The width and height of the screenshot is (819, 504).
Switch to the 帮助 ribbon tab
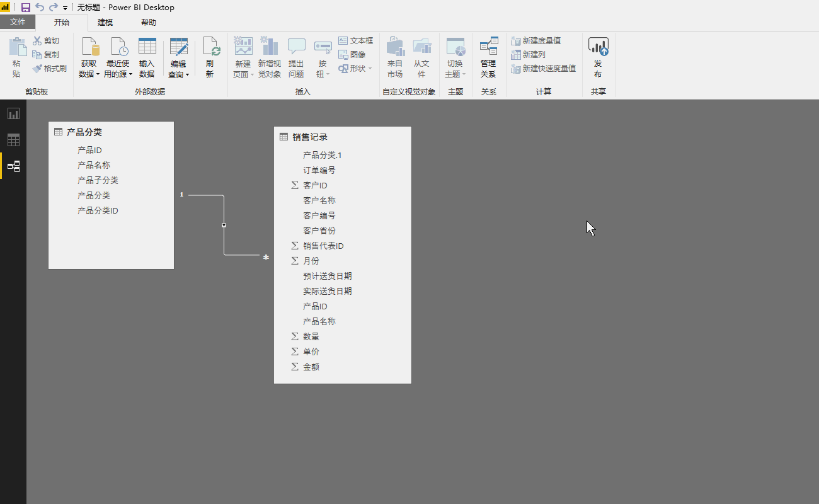149,22
